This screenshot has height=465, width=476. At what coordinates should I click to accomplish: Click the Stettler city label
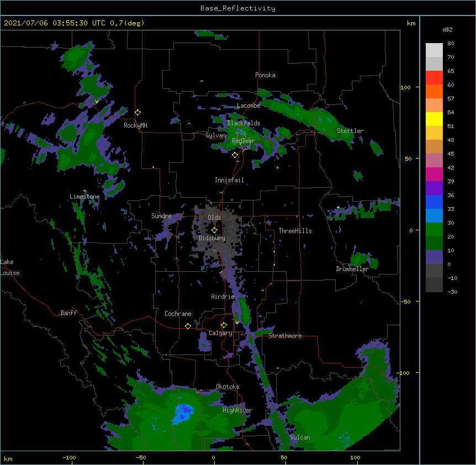click(350, 131)
